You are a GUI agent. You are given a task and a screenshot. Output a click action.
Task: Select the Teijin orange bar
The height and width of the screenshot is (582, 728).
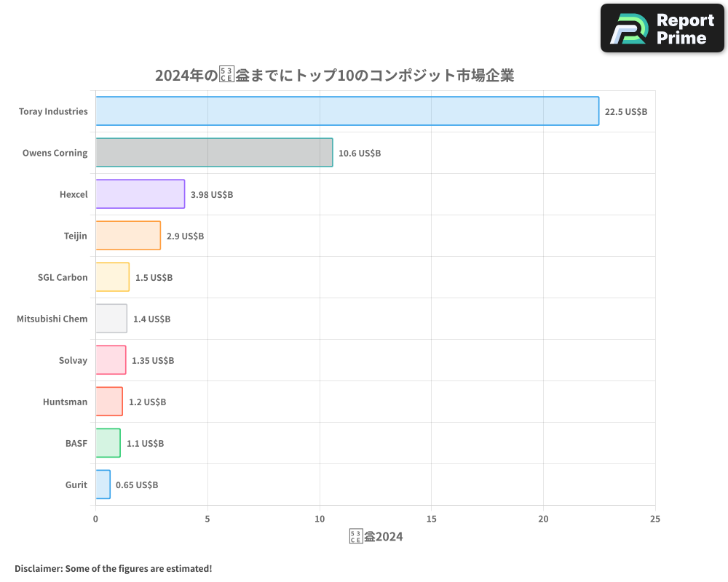[127, 236]
